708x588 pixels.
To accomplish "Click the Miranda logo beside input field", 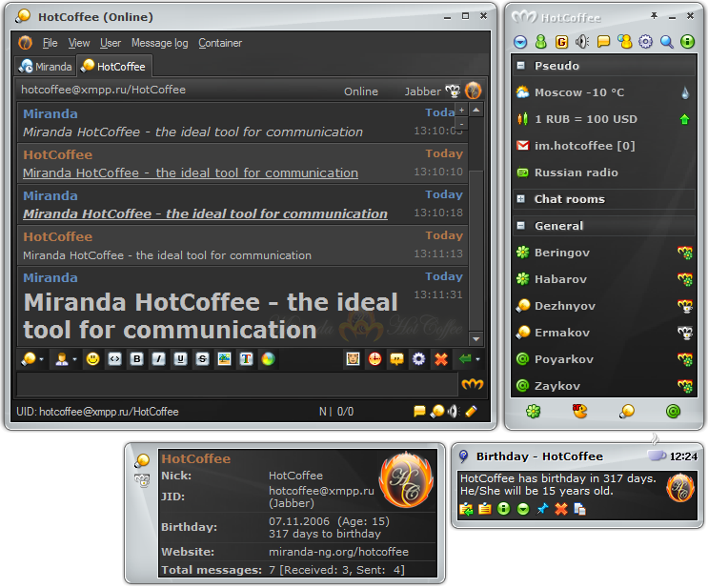I will (473, 385).
